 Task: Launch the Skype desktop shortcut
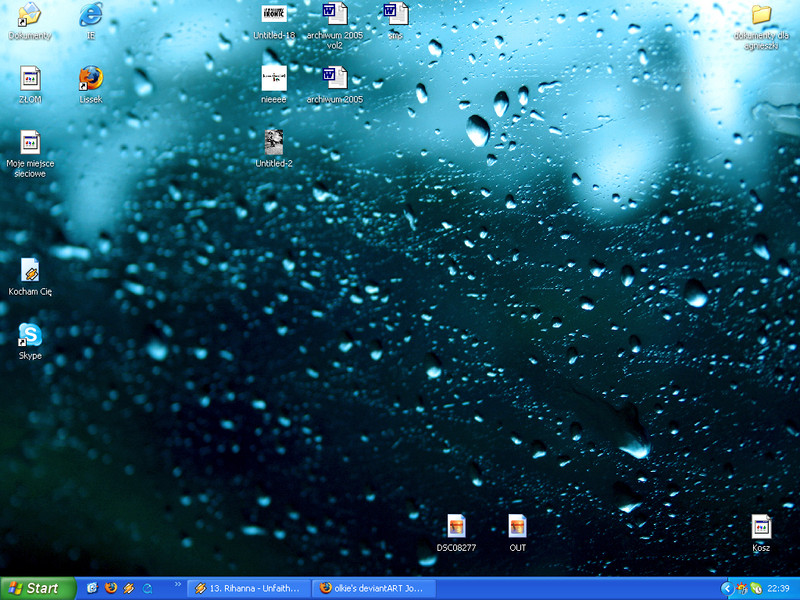(x=30, y=341)
